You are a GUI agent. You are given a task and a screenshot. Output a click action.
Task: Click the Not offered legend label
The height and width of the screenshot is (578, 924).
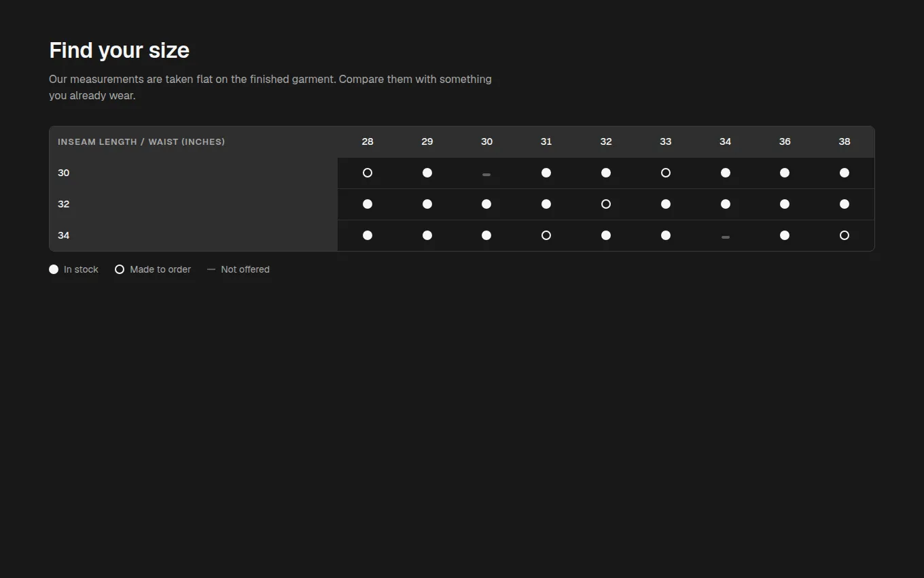click(245, 269)
